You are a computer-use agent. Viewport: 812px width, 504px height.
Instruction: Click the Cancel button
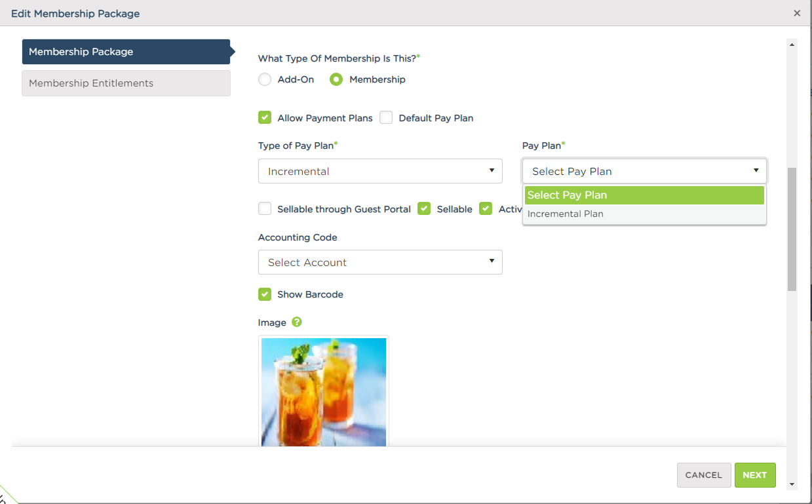point(704,475)
